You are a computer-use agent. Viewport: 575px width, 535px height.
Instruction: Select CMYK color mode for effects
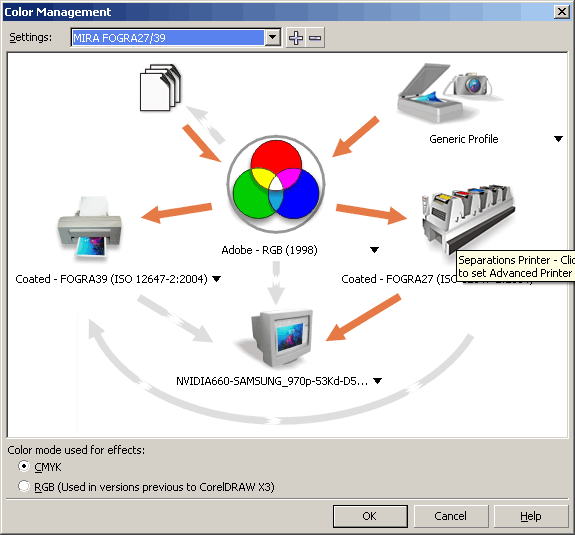(x=24, y=466)
